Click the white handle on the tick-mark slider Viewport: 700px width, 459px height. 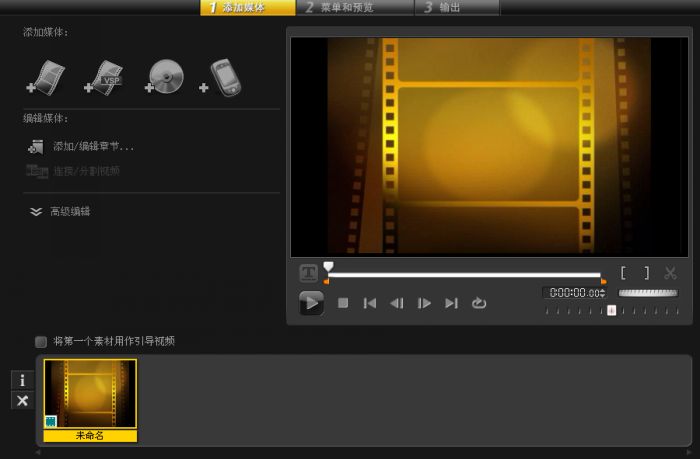tap(612, 310)
